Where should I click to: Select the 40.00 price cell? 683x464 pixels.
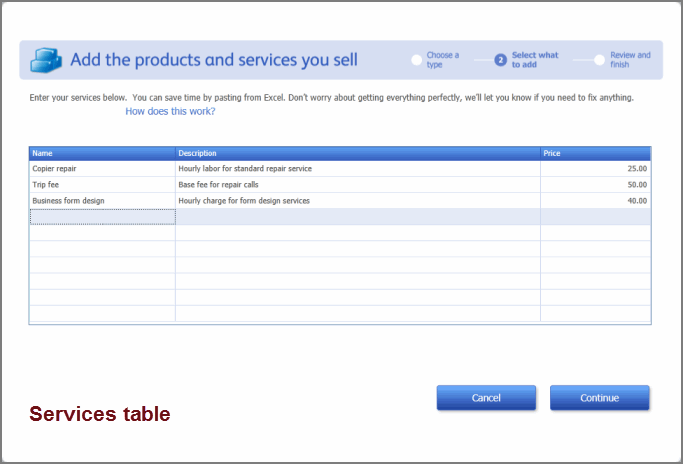click(x=595, y=201)
